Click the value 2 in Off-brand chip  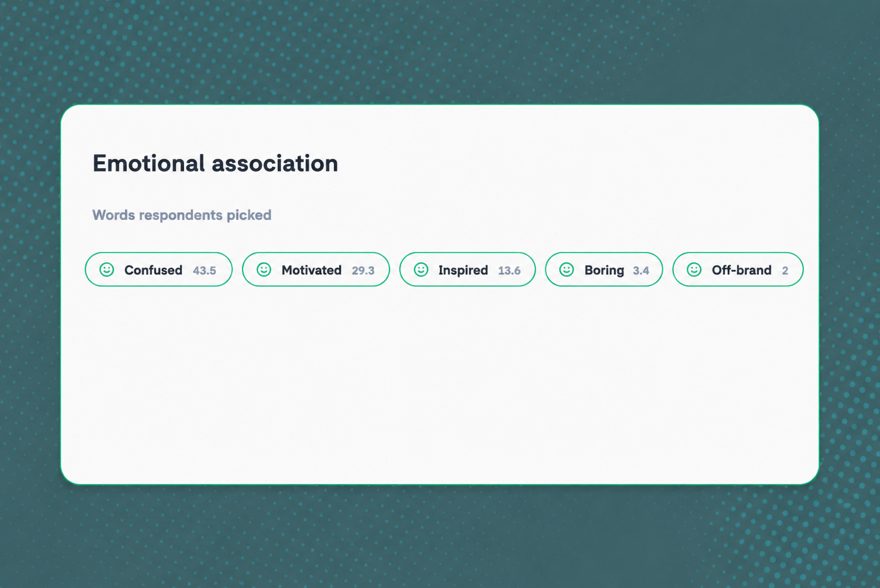pos(785,271)
